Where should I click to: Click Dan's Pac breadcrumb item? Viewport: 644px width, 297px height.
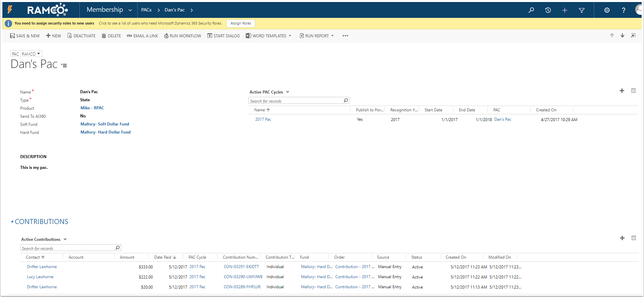point(175,10)
